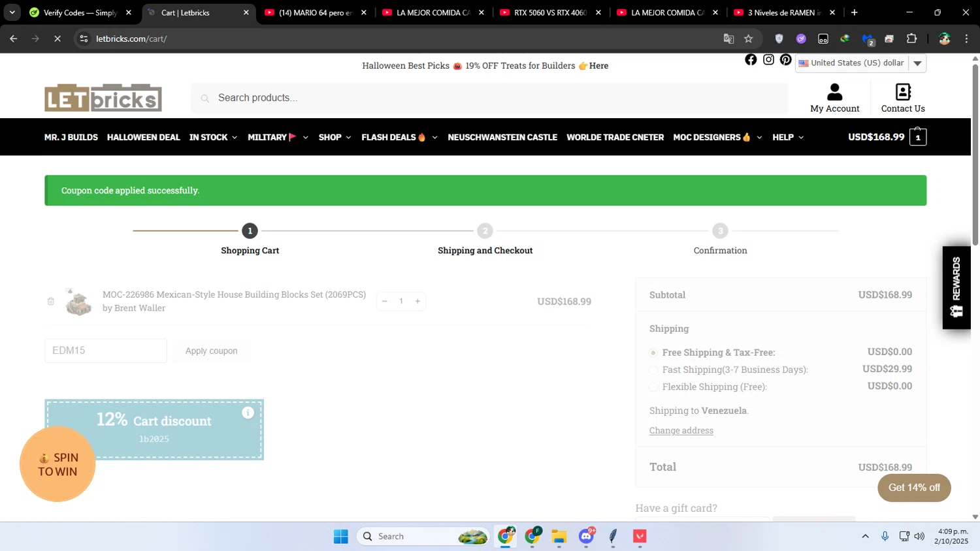Open File Explorer from taskbar
Screen dimensions: 980x551
559,537
